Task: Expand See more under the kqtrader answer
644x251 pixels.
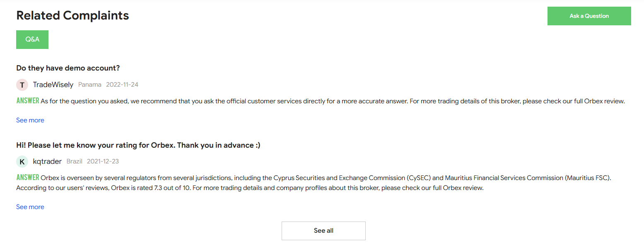Action: click(x=30, y=207)
